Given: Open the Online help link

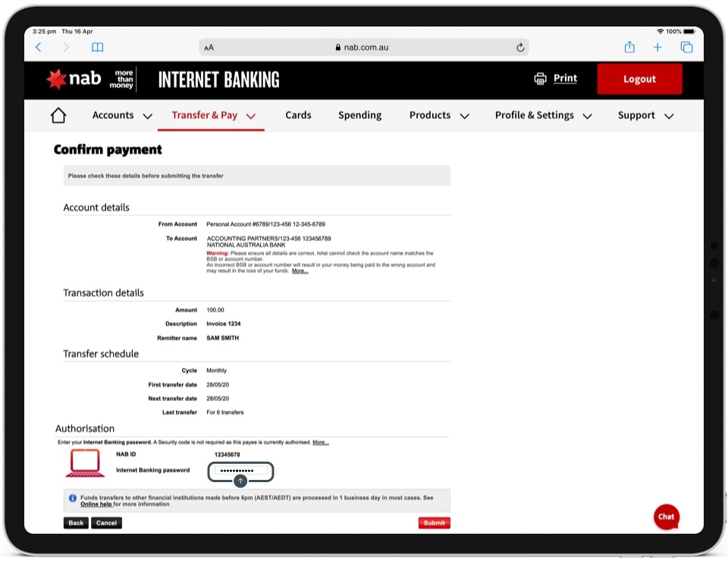Looking at the screenshot, I should tap(96, 504).
